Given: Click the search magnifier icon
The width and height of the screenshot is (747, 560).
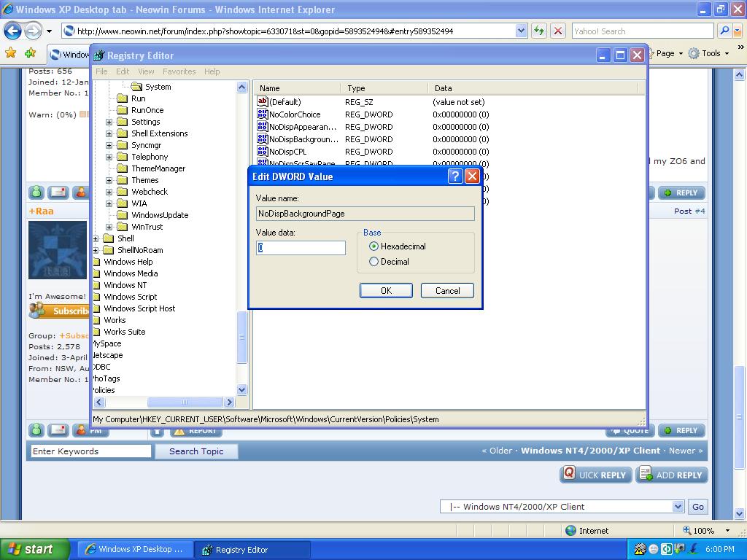Looking at the screenshot, I should point(724,31).
